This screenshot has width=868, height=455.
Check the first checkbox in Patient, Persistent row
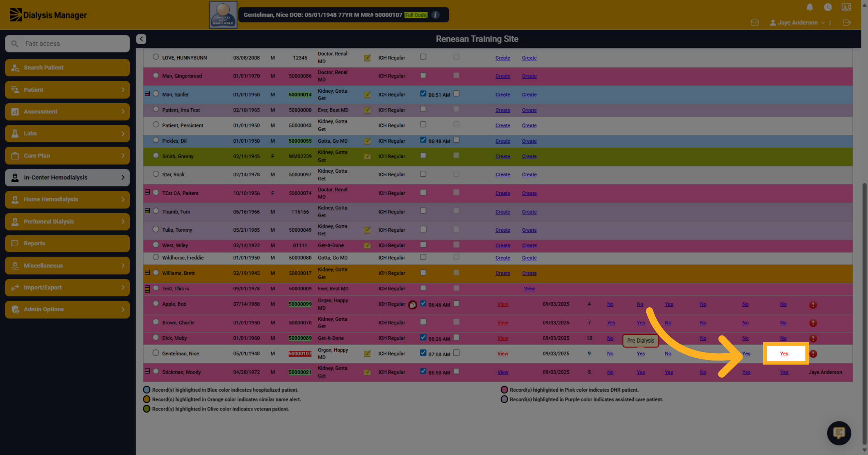tap(423, 125)
